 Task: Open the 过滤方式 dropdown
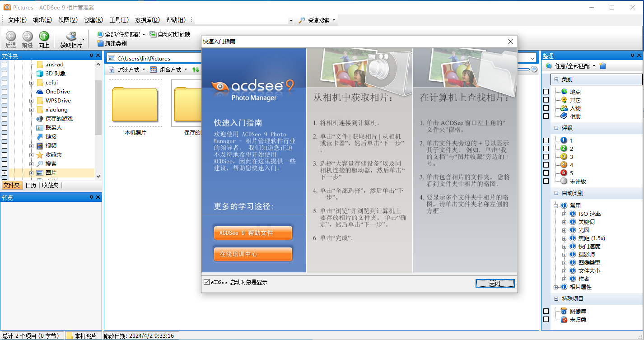click(127, 70)
